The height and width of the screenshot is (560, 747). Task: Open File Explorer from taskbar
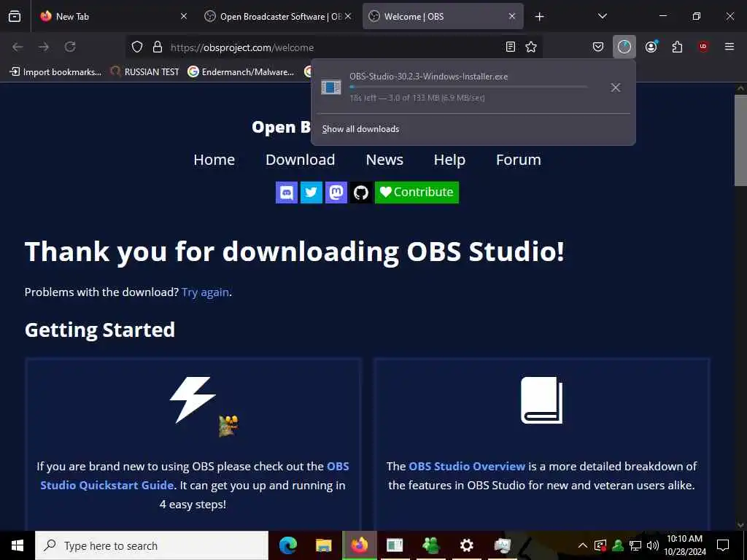tap(323, 545)
